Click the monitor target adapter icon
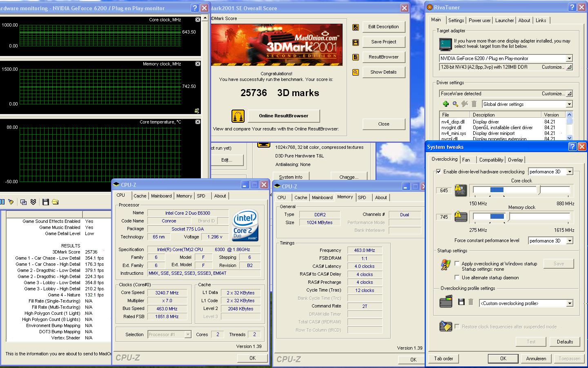Viewport: 588px width, 368px height. coord(445,44)
